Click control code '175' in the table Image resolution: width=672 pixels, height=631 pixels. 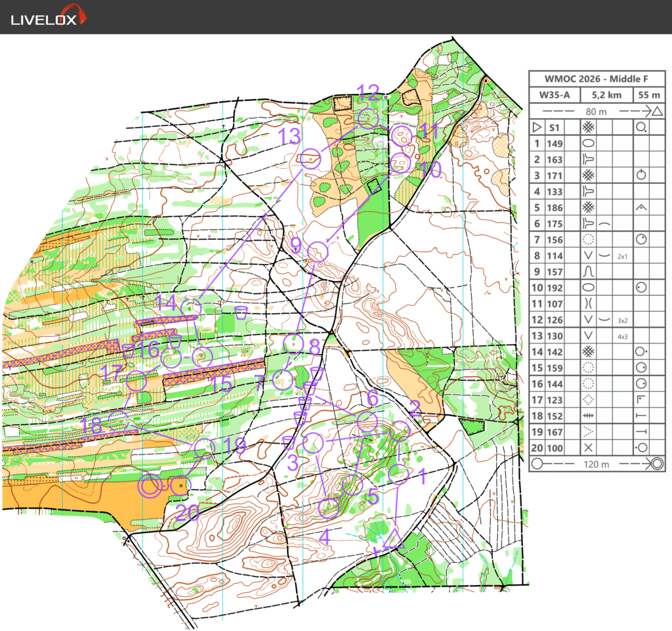(555, 224)
